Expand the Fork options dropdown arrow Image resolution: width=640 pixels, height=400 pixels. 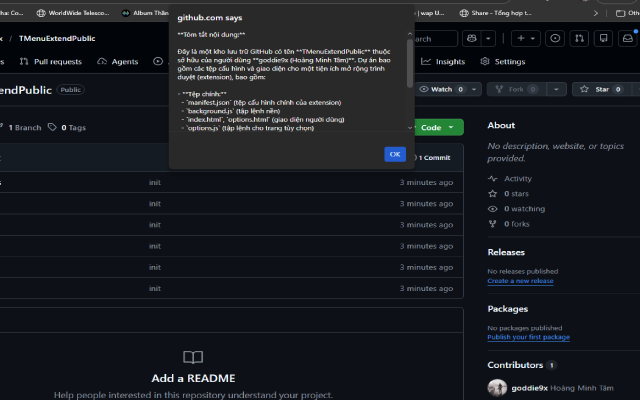point(556,89)
